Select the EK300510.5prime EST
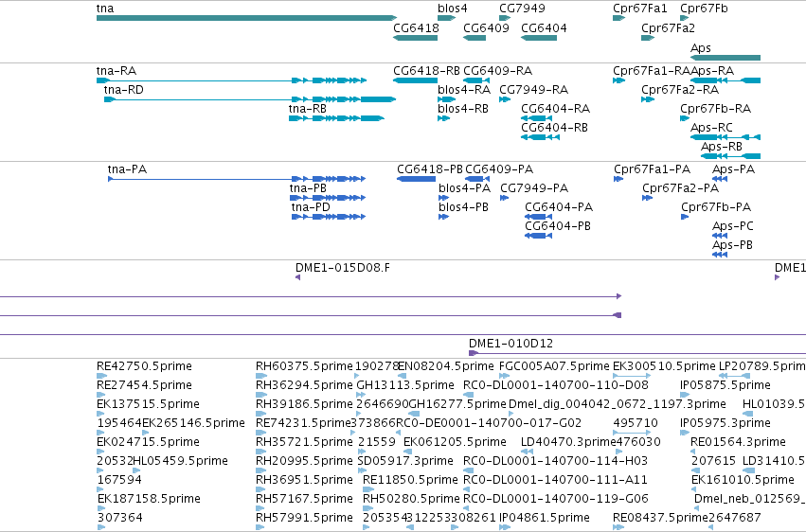Viewport: 806px width, 532px height. (633, 377)
